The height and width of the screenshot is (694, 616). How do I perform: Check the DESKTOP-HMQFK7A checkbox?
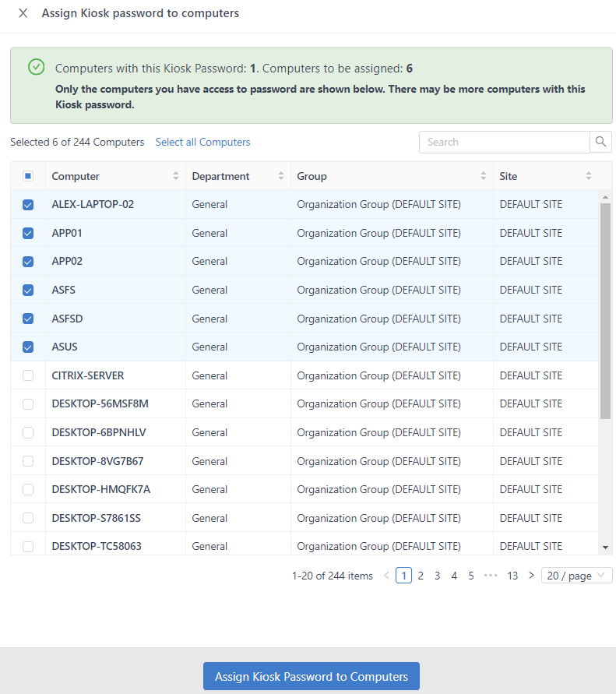28,489
